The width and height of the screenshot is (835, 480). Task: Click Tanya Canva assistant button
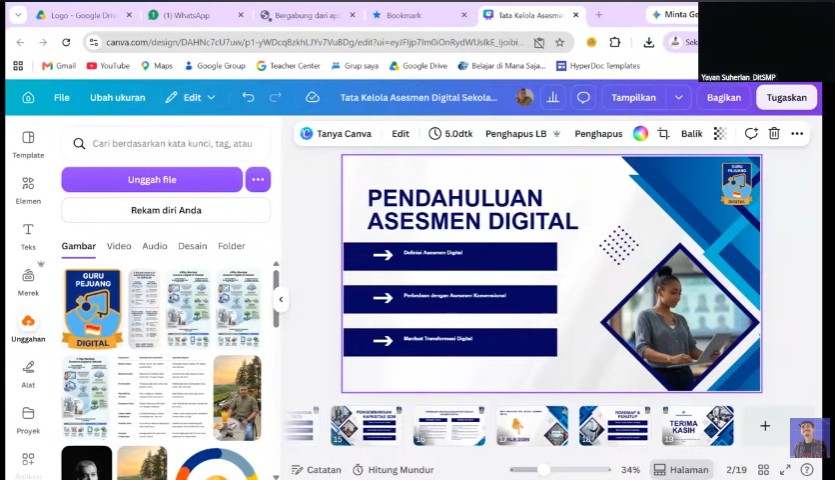335,134
